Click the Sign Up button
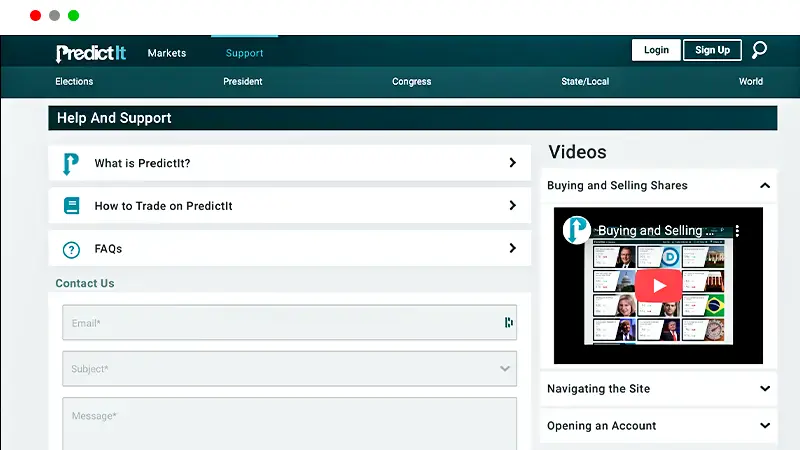This screenshot has height=450, width=800. pos(712,50)
